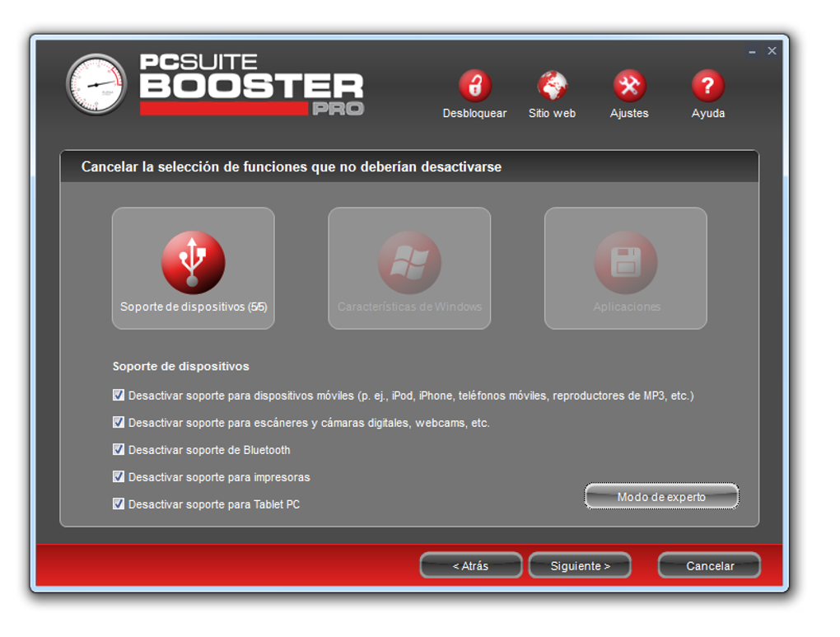
Task: Click the Desbloquear padlock icon
Action: pyautogui.click(x=474, y=83)
